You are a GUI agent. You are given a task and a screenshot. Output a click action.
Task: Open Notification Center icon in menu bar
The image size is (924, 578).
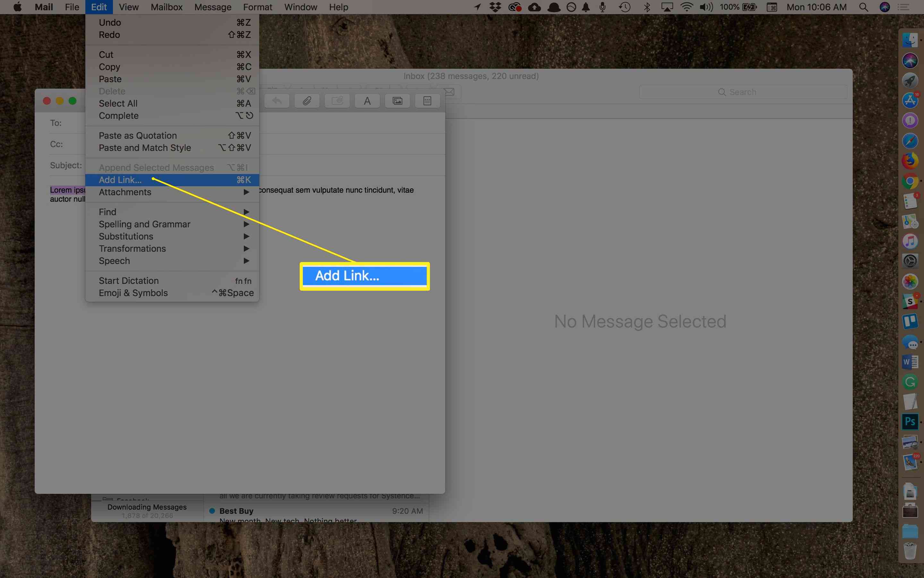coord(903,7)
